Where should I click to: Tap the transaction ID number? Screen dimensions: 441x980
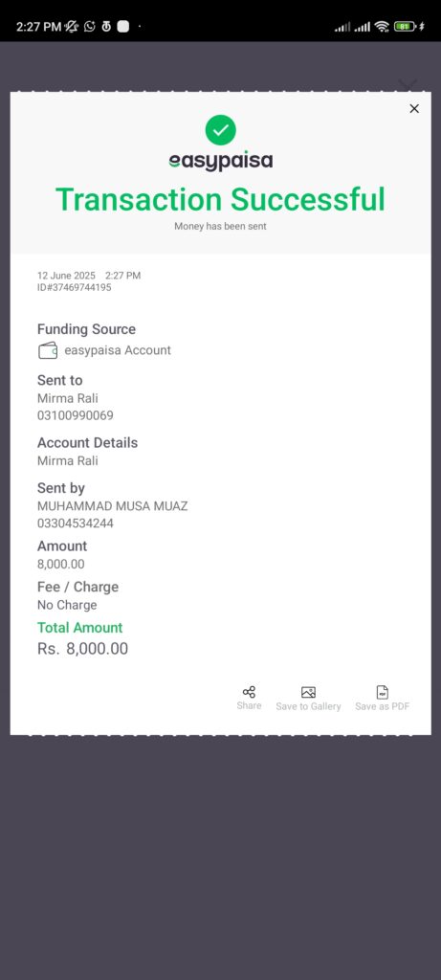75,287
